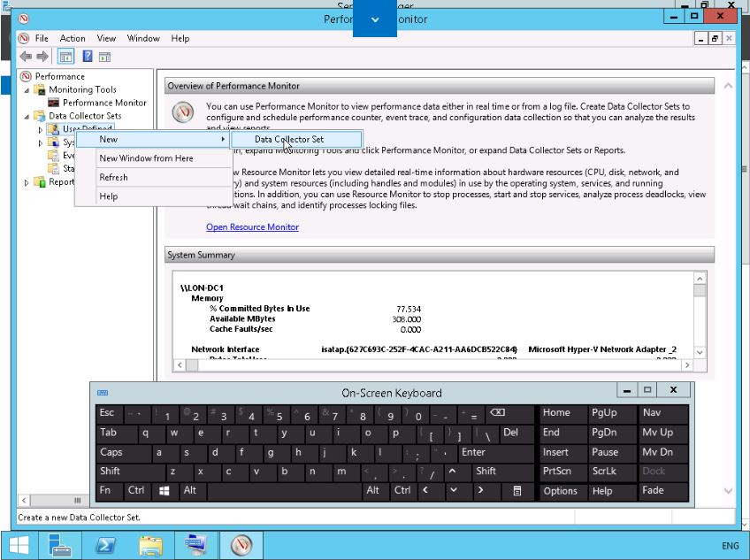Choose Data Collector Set from submenu

296,139
